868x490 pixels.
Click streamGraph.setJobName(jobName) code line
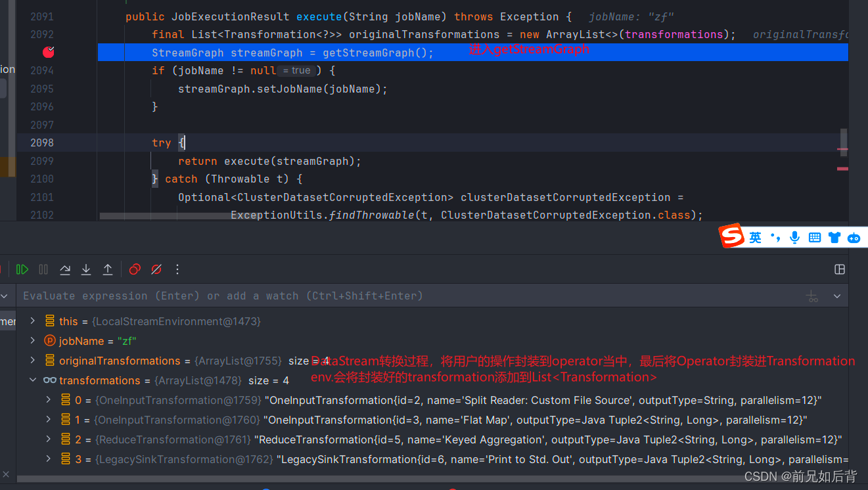283,89
